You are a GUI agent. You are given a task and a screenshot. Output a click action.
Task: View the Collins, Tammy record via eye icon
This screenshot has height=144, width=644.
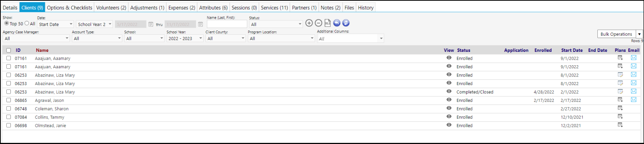point(449,117)
